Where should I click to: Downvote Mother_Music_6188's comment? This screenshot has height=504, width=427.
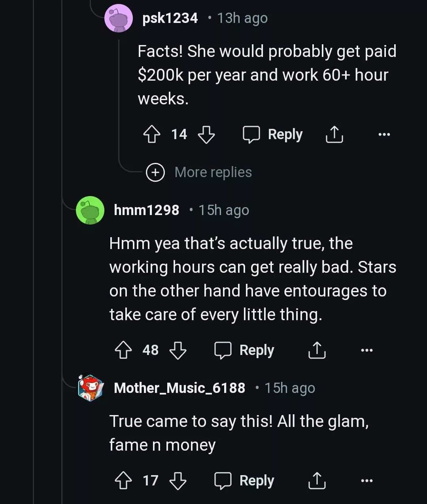point(178,481)
